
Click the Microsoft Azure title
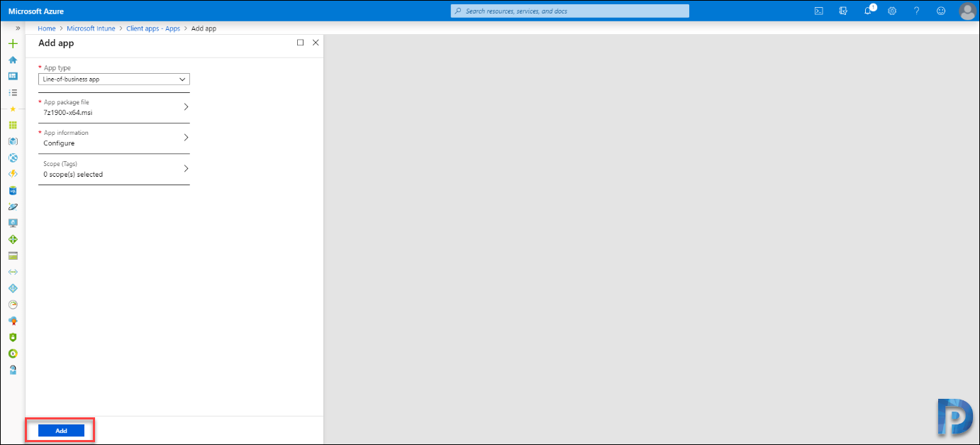click(36, 11)
